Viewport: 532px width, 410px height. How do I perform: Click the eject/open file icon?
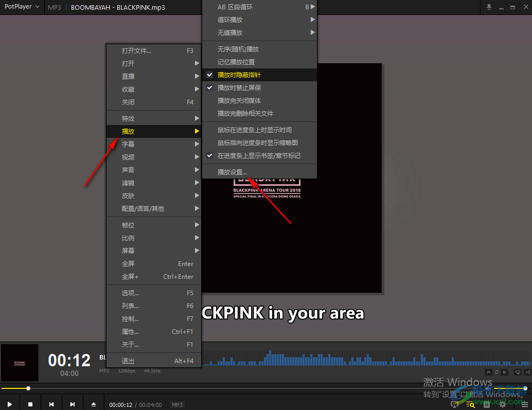(93, 404)
